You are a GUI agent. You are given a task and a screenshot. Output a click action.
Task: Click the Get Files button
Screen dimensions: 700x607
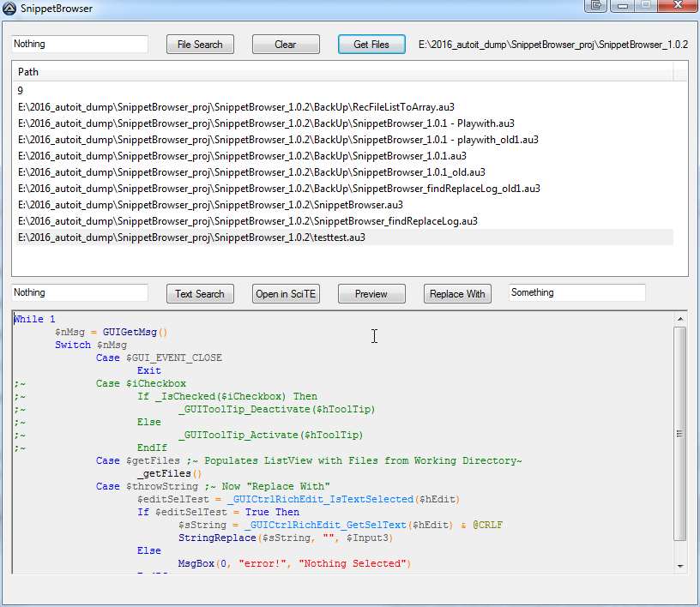point(371,45)
